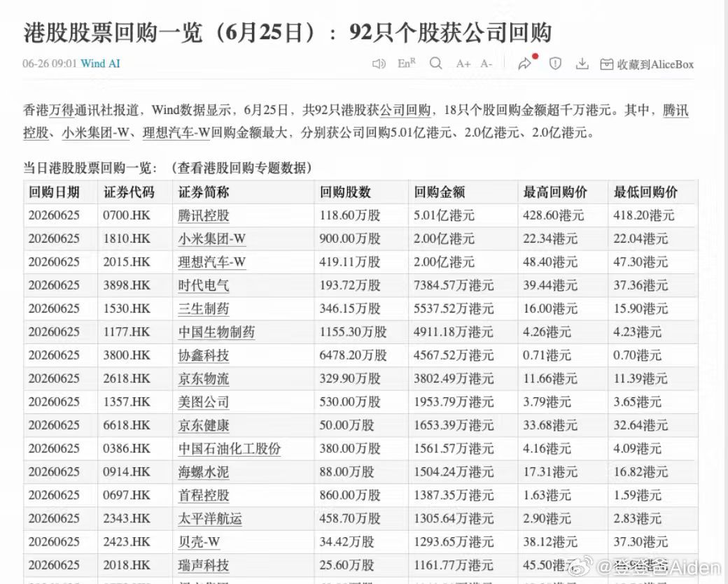Screen dimensions: 728x584
Task: Open 查看港股回购专题数据 link
Action: coord(242,167)
